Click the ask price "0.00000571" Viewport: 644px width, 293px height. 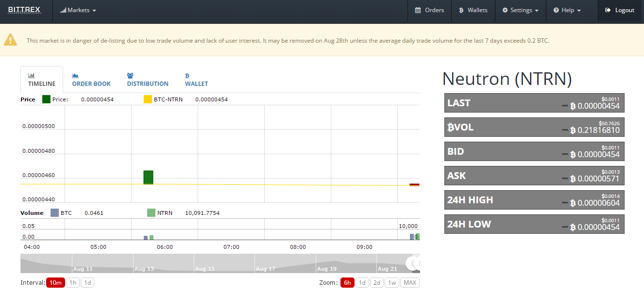click(x=598, y=179)
